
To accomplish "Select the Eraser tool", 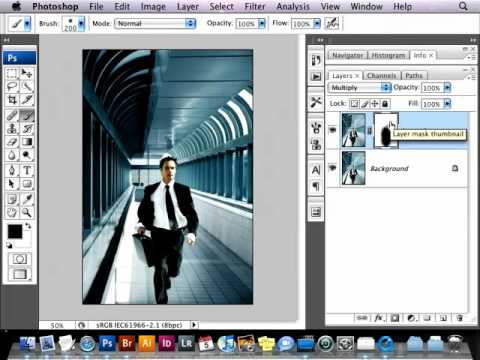I will click(12, 142).
